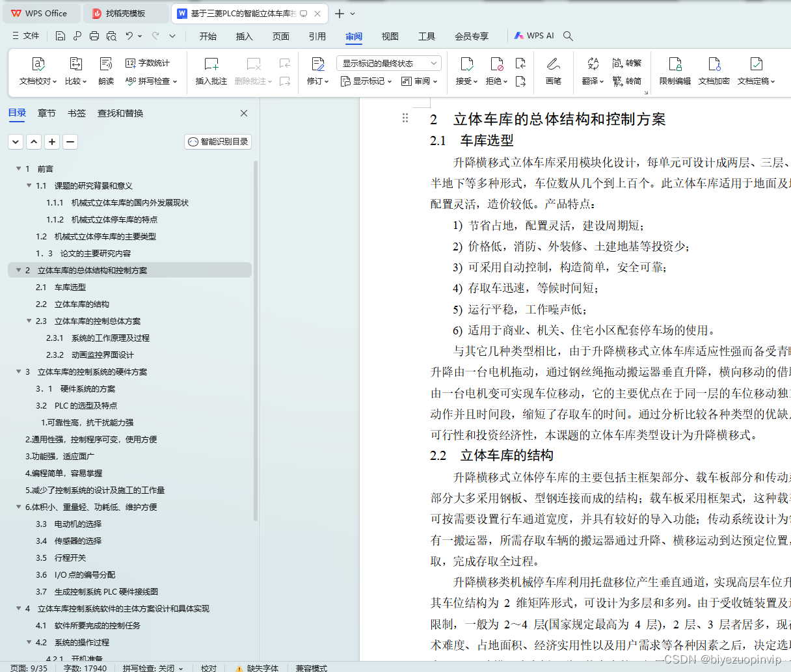Run spell check (拼写检查)
The image size is (791, 672).
151,81
